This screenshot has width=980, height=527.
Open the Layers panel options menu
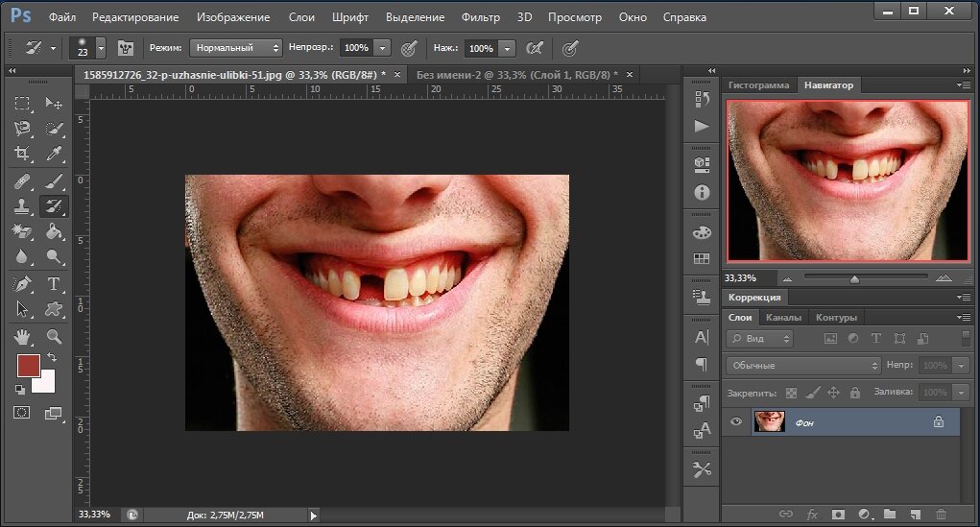tap(963, 318)
